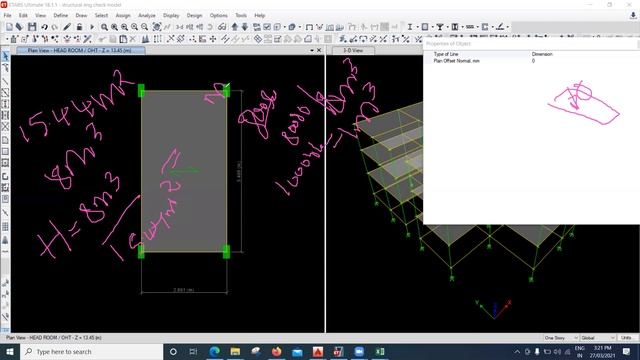Open the Analyze menu
This screenshot has height=360, width=640.
pos(147,16)
